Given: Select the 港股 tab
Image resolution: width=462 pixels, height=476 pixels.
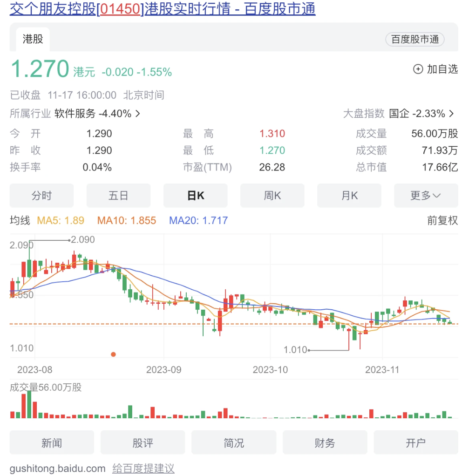Looking at the screenshot, I should click(33, 39).
